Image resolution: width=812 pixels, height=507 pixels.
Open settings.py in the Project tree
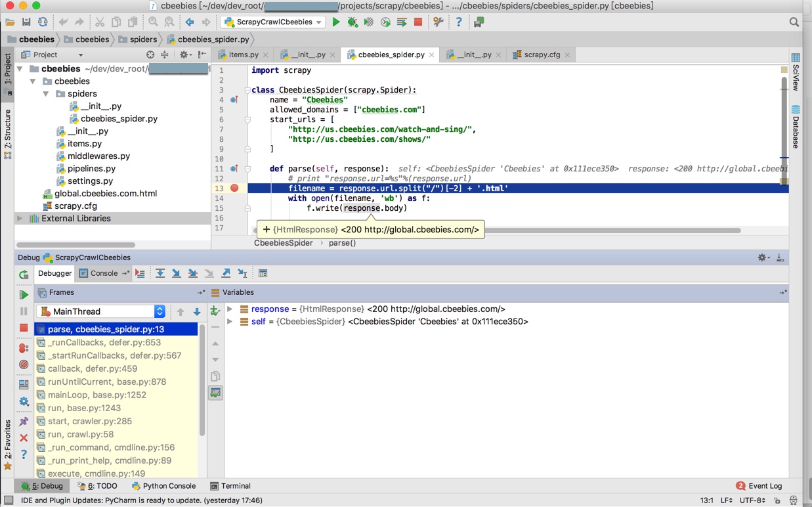(90, 181)
